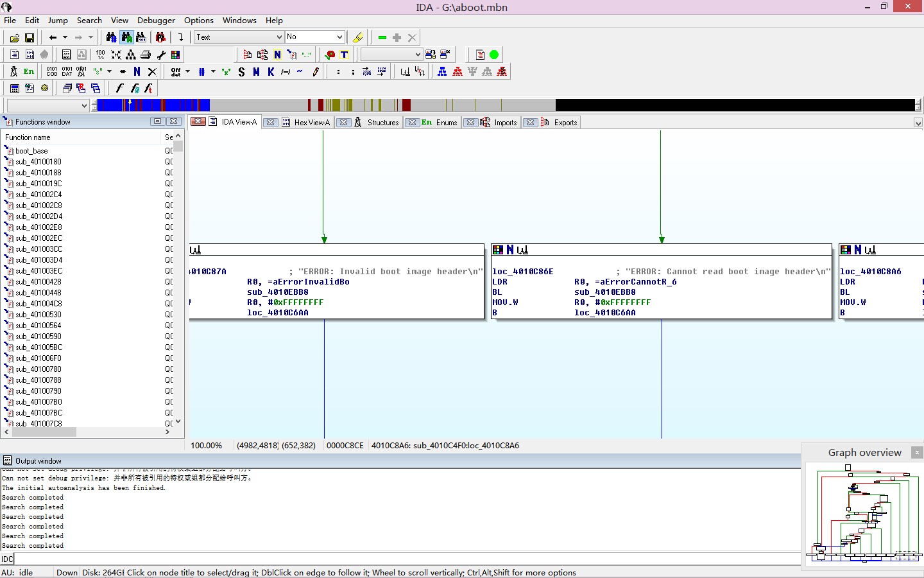Click the Save floppy disk icon

(29, 38)
